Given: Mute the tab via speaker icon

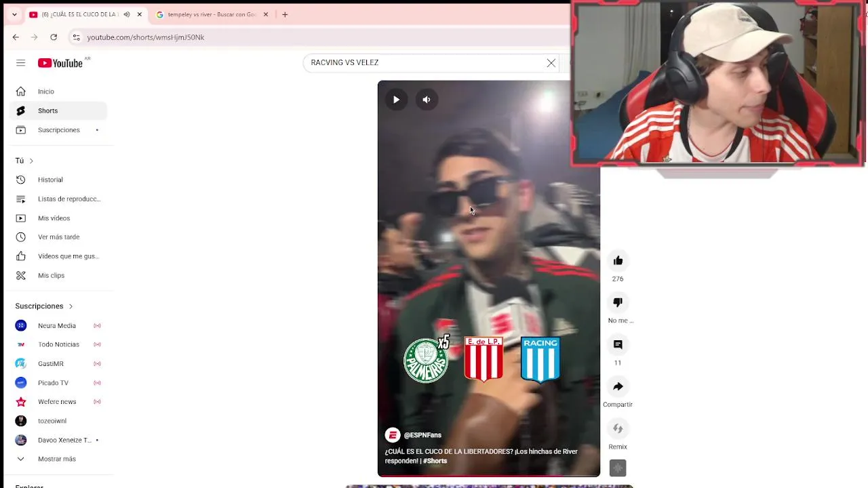Looking at the screenshot, I should [x=127, y=14].
